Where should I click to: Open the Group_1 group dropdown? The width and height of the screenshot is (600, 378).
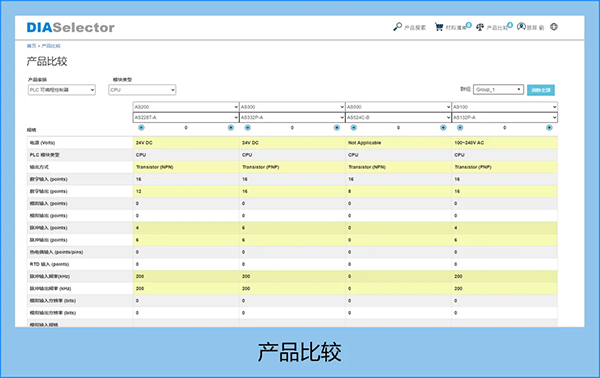pos(498,90)
